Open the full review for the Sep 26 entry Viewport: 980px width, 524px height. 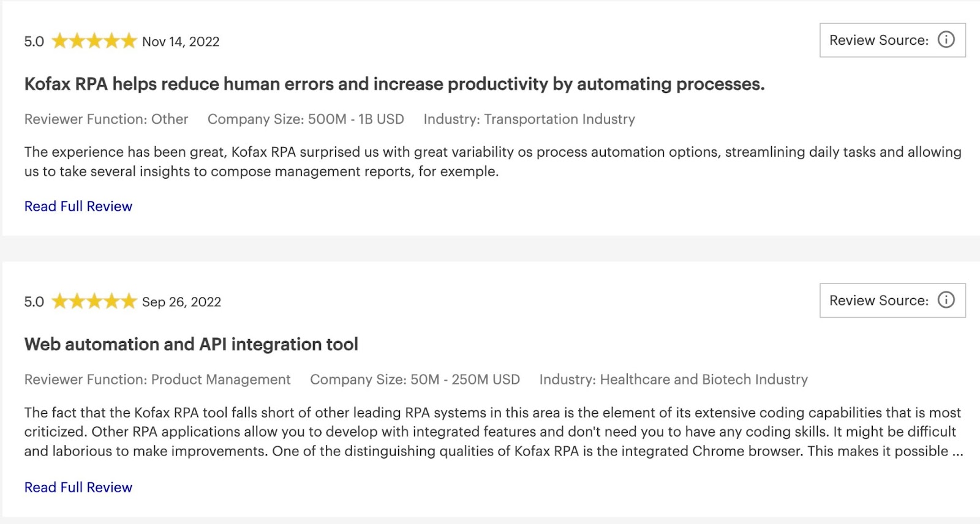(78, 487)
